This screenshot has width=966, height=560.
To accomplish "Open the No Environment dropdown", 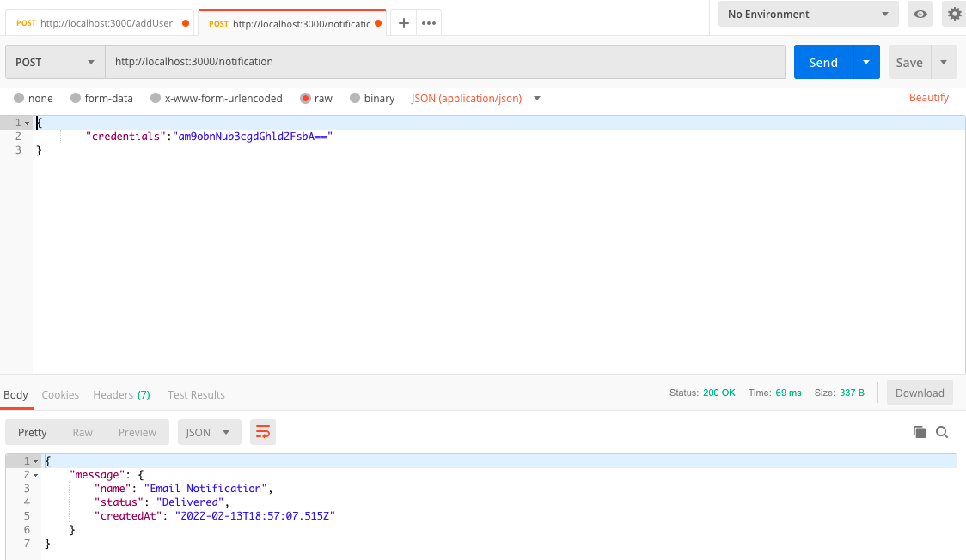I will [x=808, y=14].
